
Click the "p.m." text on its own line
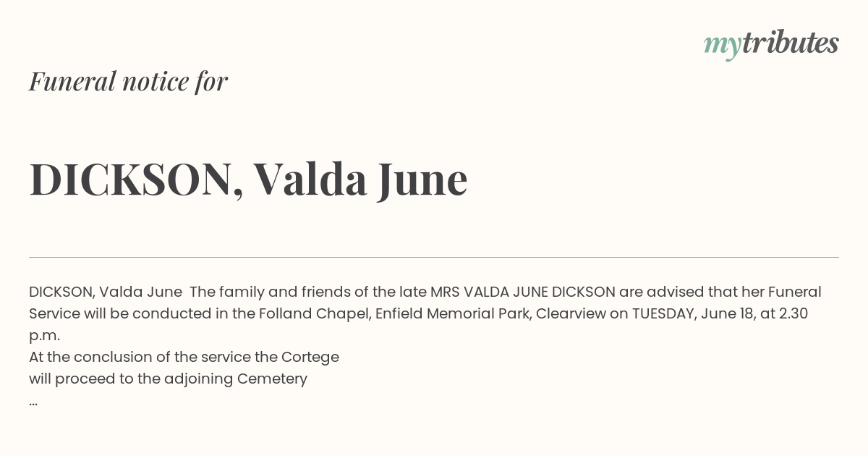(x=44, y=336)
